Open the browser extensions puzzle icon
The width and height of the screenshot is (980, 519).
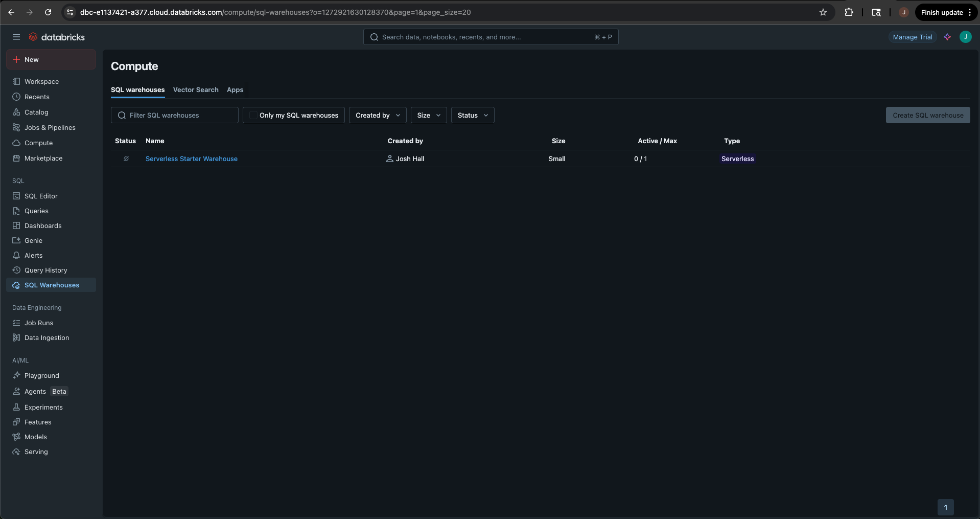point(849,12)
